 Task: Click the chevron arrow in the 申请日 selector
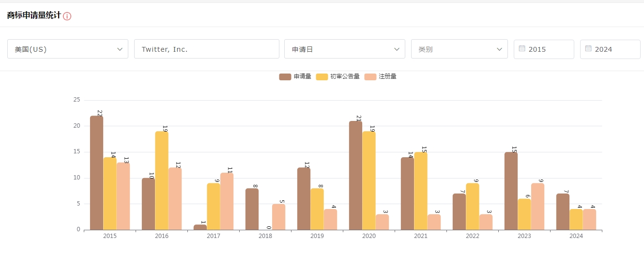(397, 49)
